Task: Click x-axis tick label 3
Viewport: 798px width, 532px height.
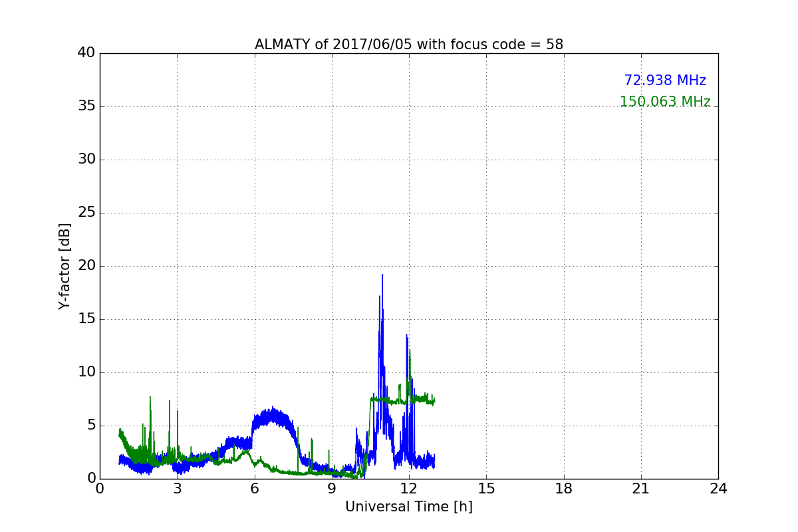Action: [x=177, y=489]
